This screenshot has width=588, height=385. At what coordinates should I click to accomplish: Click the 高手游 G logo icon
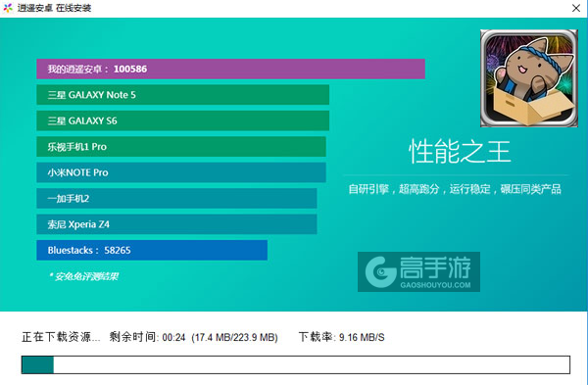(380, 271)
